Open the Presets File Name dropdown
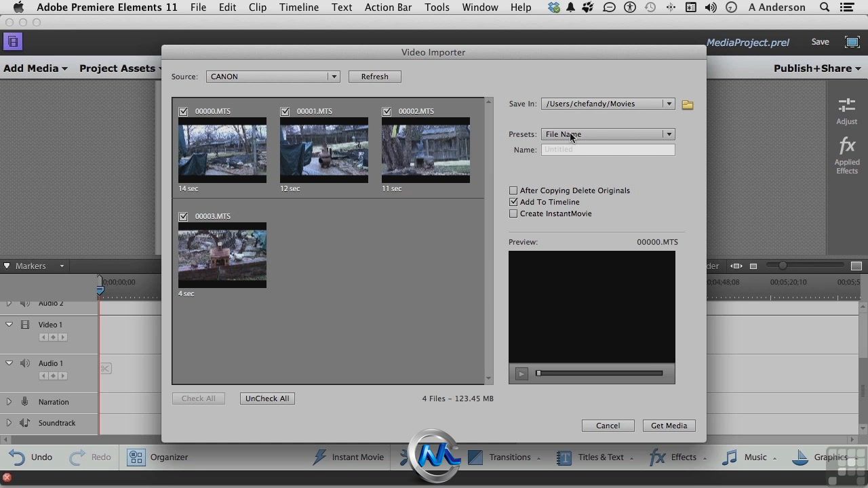868x488 pixels. tap(608, 134)
